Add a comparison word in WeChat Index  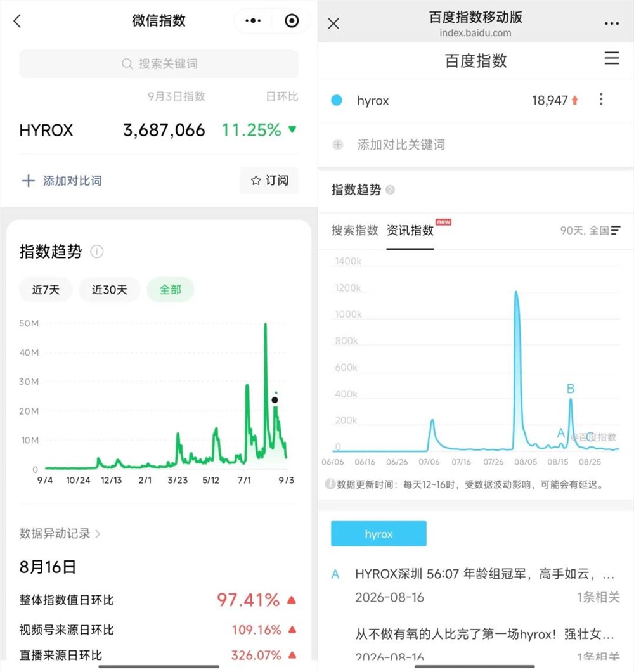tap(62, 181)
